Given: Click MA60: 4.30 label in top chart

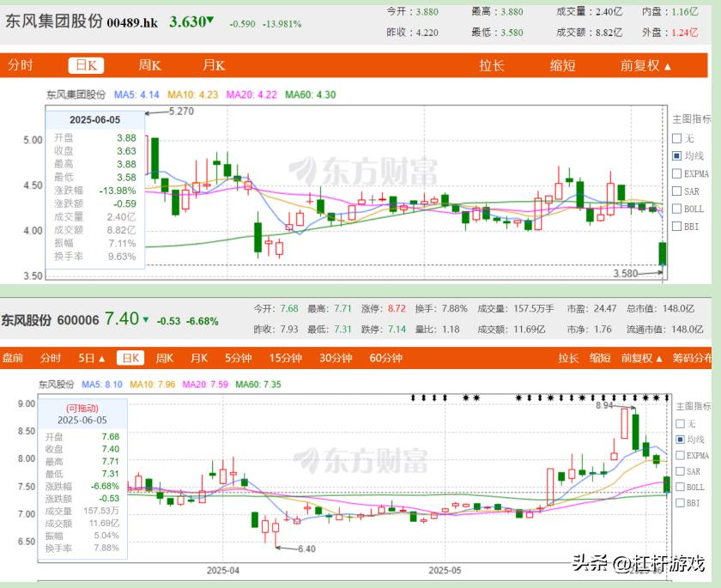Looking at the screenshot, I should pyautogui.click(x=311, y=94).
